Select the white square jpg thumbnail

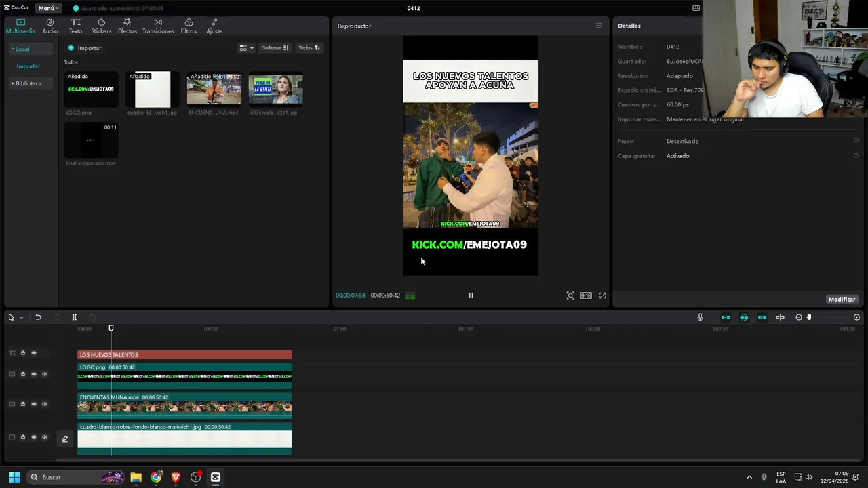point(153,89)
